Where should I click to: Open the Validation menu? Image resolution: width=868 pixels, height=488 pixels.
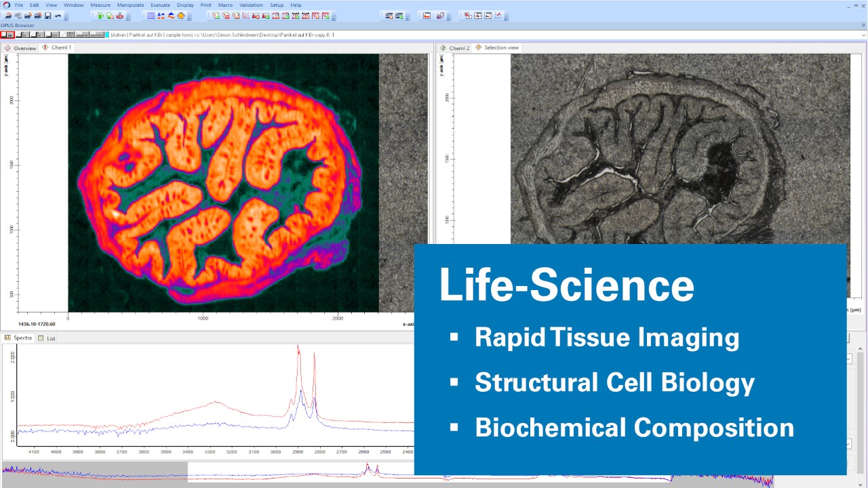251,5
